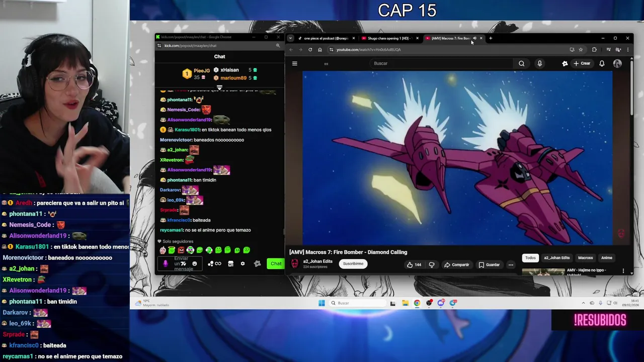This screenshot has width=644, height=362.
Task: Click username Karasu1801 in Kick chat
Action: pos(187,130)
